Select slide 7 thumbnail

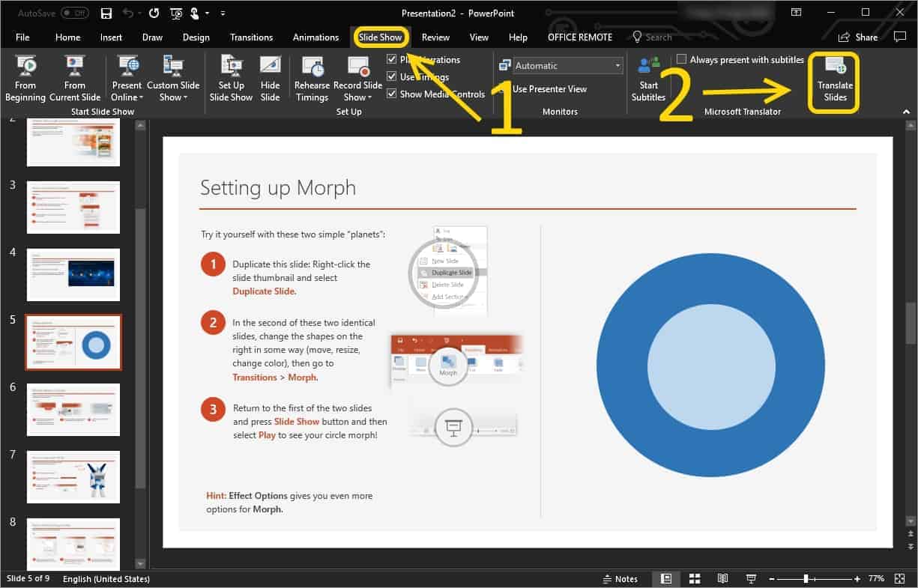click(73, 477)
